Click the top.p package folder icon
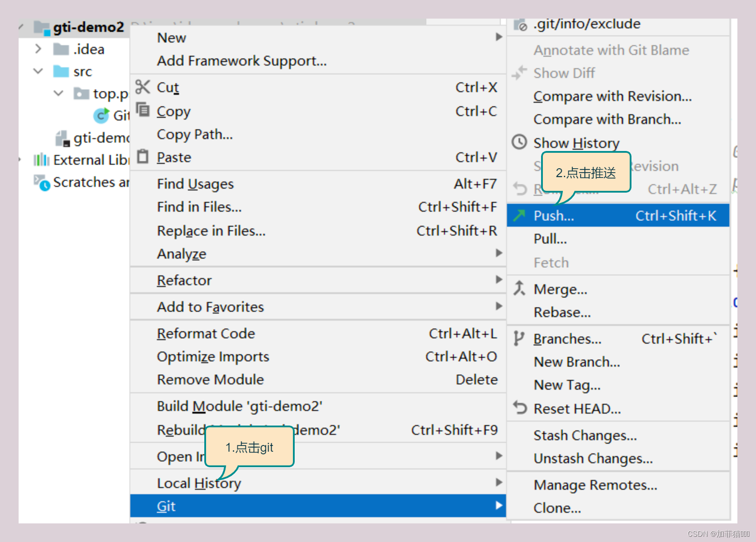This screenshot has height=542, width=756. 81,93
